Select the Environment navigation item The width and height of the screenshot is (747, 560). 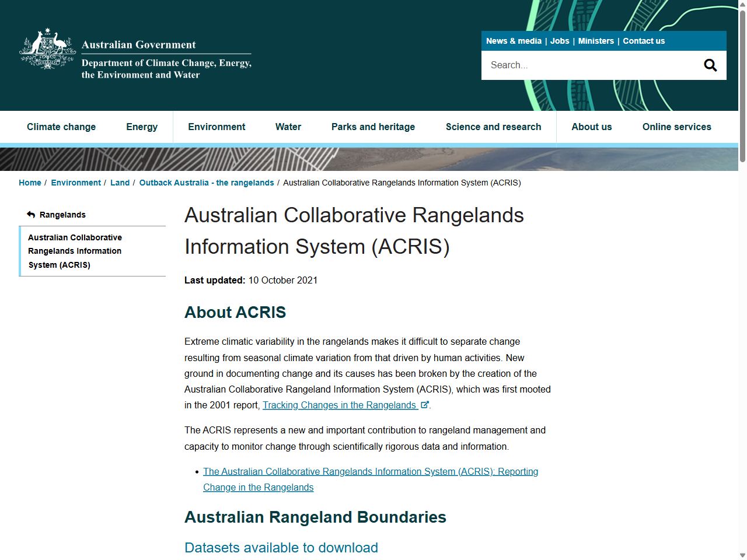click(217, 127)
